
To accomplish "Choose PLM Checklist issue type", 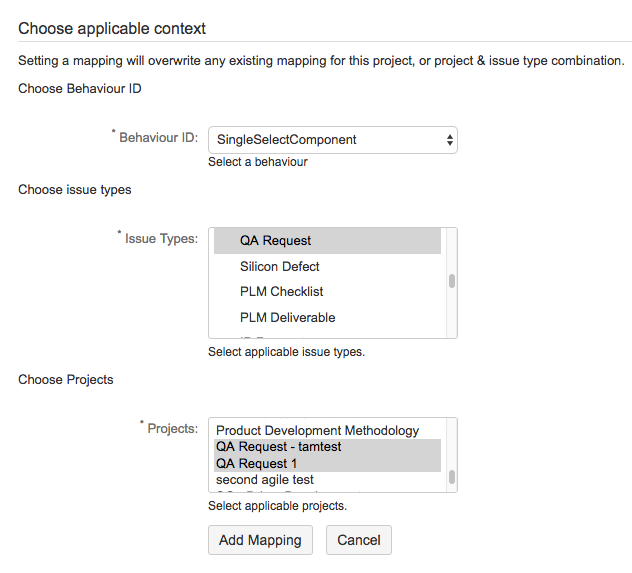I will [281, 292].
